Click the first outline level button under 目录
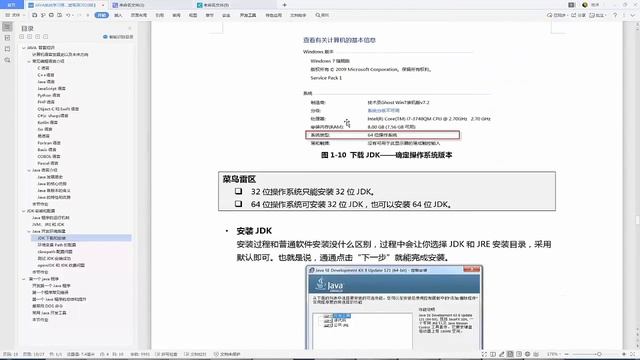640x360 pixels. pos(22,37)
